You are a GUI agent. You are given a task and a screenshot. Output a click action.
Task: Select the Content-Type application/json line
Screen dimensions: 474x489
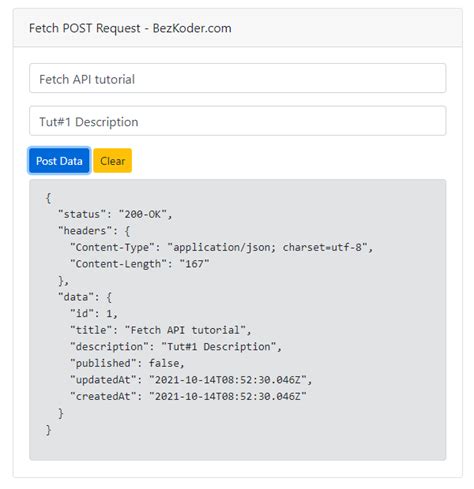tap(221, 247)
